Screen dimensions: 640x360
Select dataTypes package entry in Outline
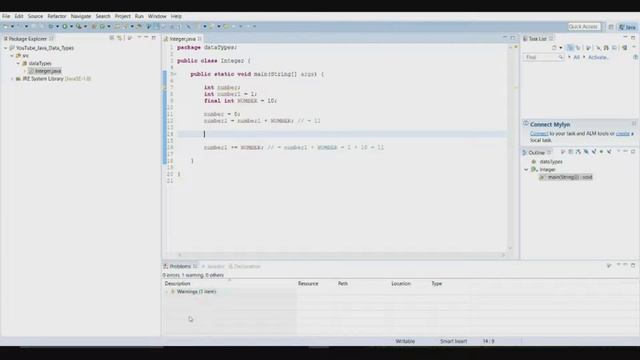pyautogui.click(x=551, y=162)
